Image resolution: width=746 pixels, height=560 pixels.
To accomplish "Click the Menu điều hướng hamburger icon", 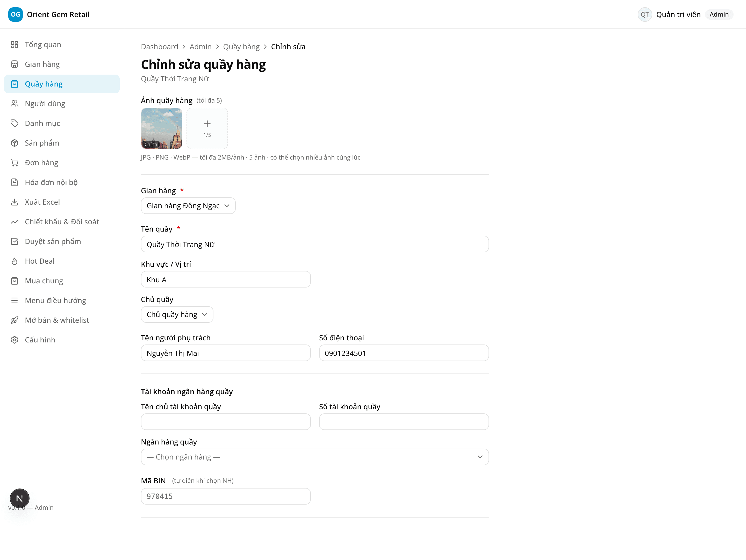I will click(14, 300).
